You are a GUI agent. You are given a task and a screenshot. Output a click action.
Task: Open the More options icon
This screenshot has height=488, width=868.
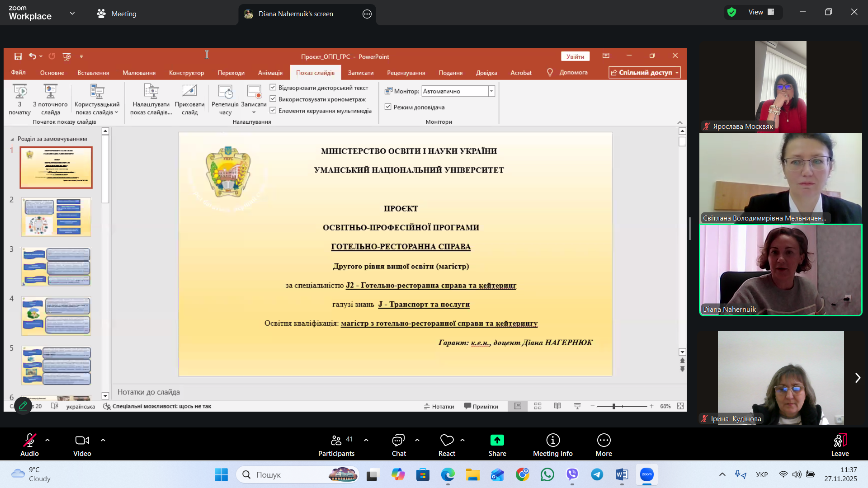(x=604, y=440)
